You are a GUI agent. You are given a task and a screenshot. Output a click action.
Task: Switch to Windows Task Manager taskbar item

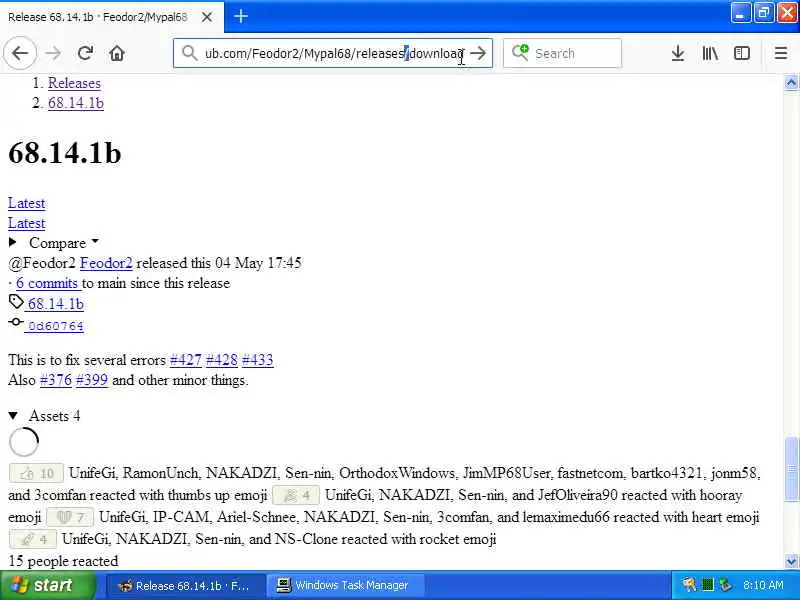pos(343,585)
